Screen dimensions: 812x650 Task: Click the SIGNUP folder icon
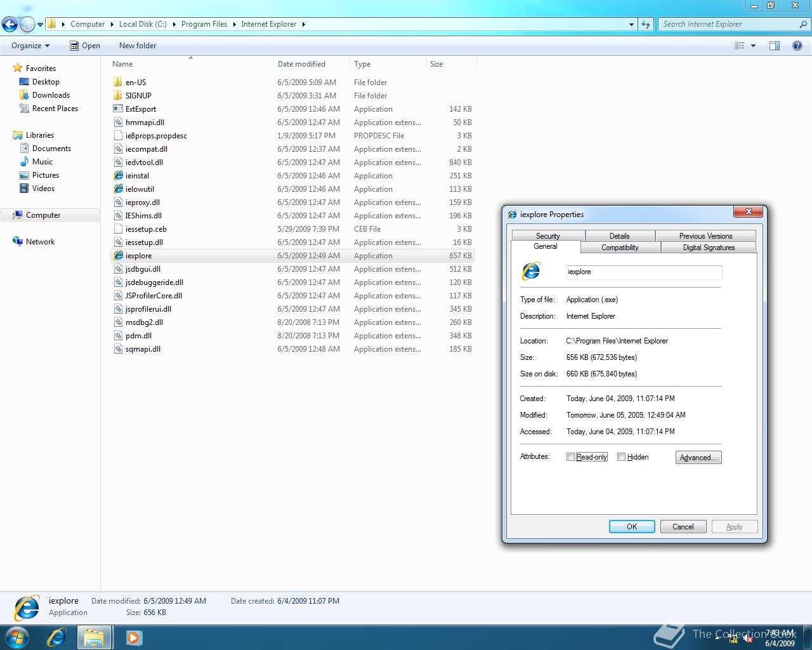point(118,95)
